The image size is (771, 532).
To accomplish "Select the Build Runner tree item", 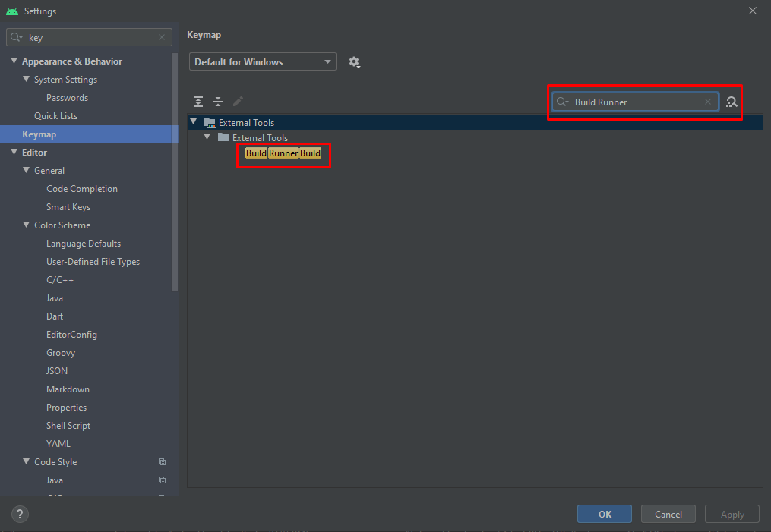I will pos(283,153).
